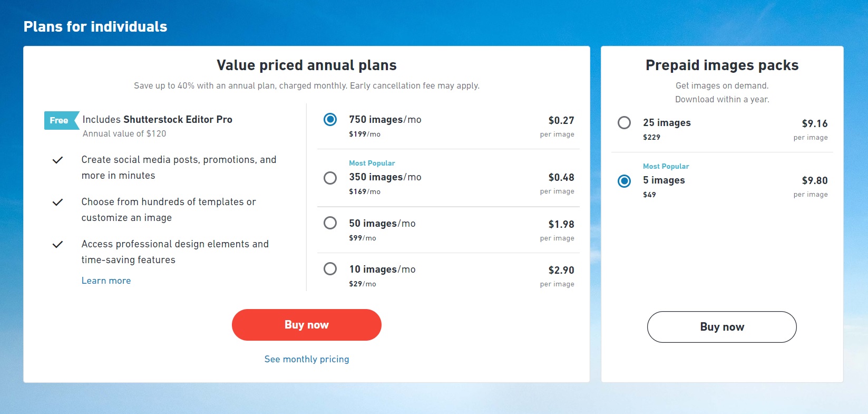This screenshot has height=414, width=868.
Task: Click the $199/mo price text
Action: (x=365, y=134)
